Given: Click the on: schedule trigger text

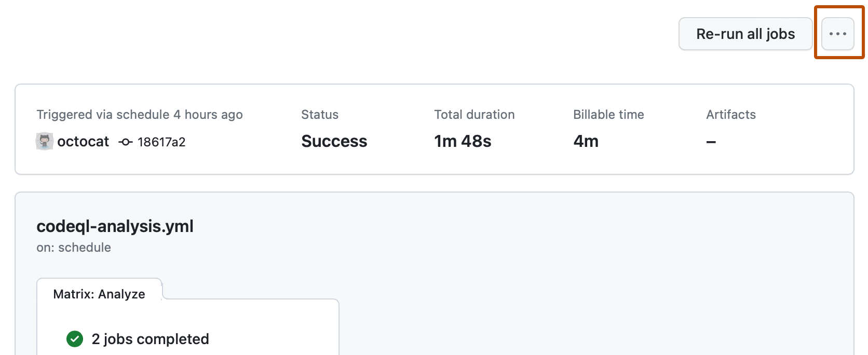Looking at the screenshot, I should click(74, 248).
